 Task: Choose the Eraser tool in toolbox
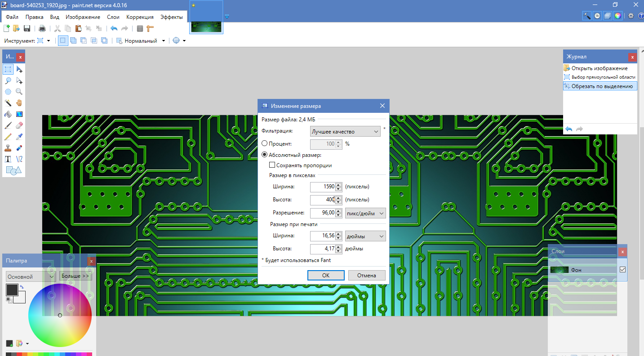point(19,125)
